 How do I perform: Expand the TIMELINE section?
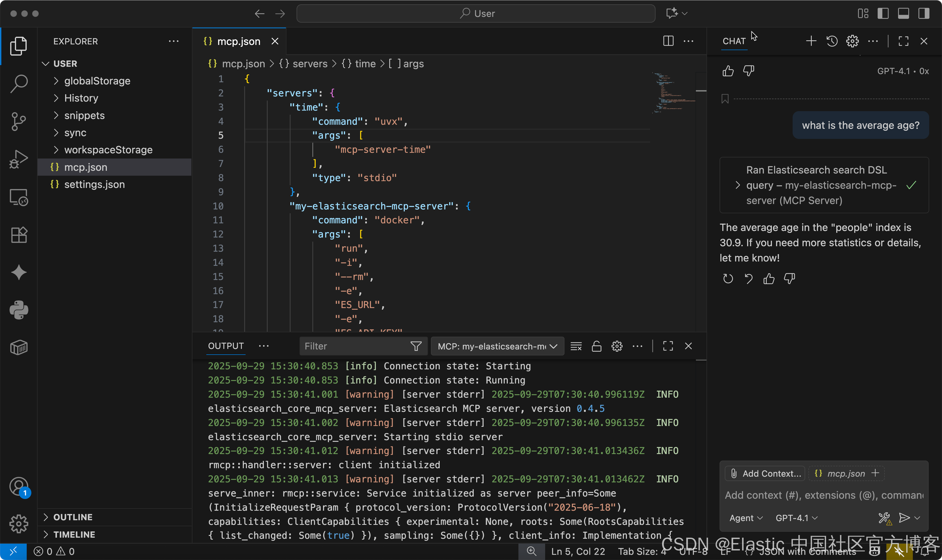(114, 534)
